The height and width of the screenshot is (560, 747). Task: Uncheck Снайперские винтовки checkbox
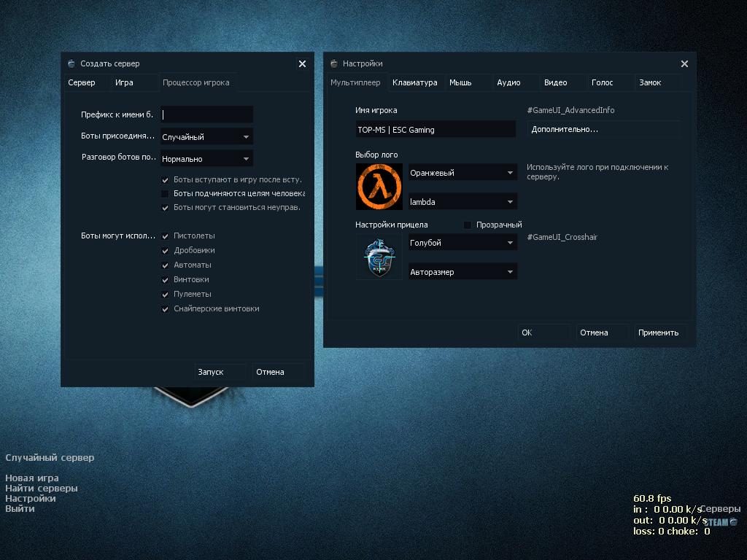[166, 309]
